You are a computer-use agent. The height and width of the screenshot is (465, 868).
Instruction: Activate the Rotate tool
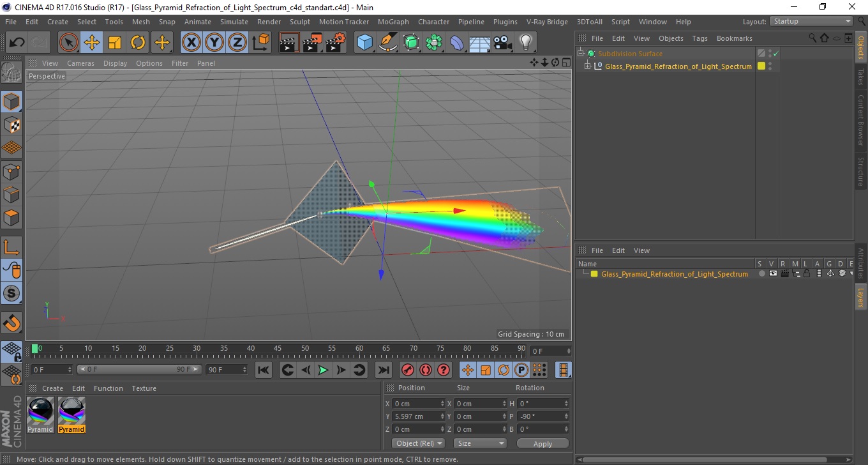(x=138, y=43)
